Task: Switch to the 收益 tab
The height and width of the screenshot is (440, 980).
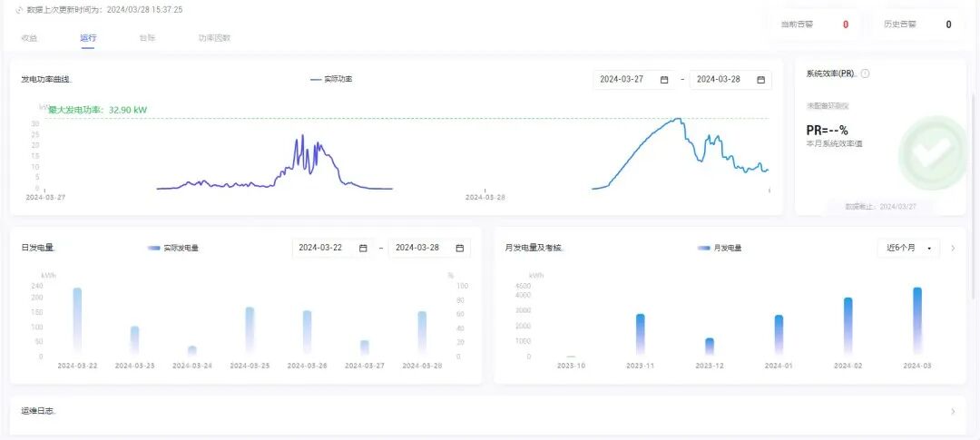Action: tap(29, 38)
